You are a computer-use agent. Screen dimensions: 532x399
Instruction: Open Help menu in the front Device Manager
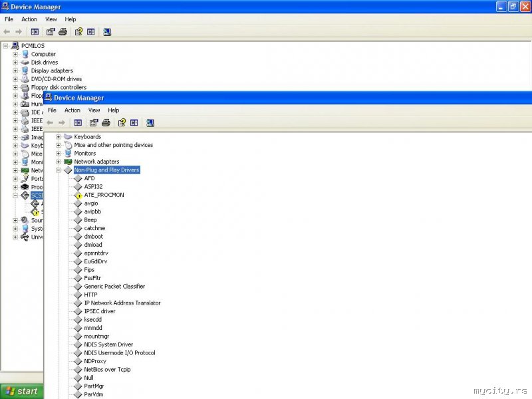point(113,110)
